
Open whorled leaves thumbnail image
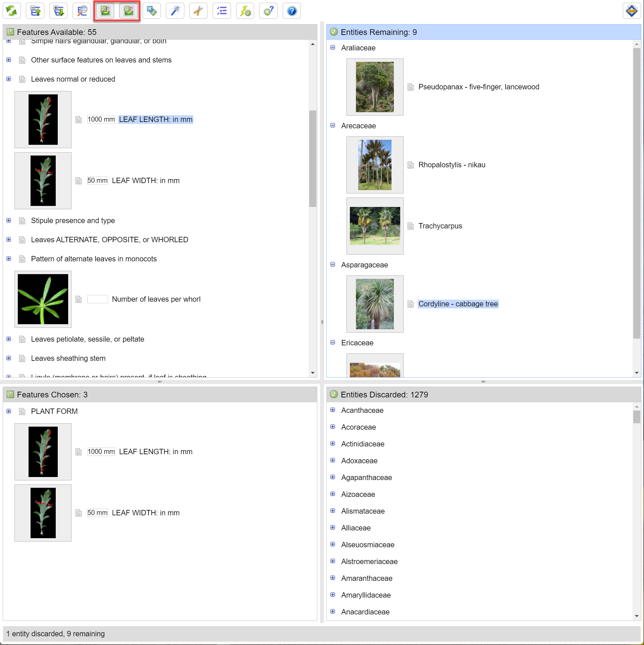click(x=43, y=299)
